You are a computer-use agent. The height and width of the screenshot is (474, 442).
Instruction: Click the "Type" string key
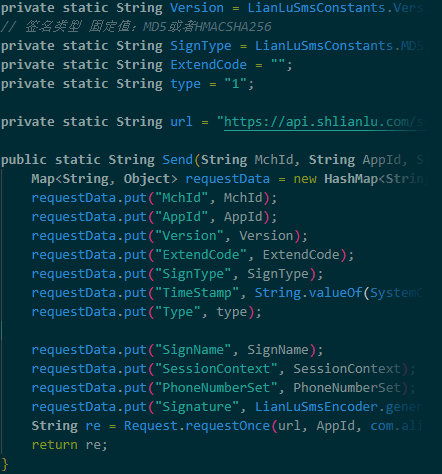(x=178, y=312)
